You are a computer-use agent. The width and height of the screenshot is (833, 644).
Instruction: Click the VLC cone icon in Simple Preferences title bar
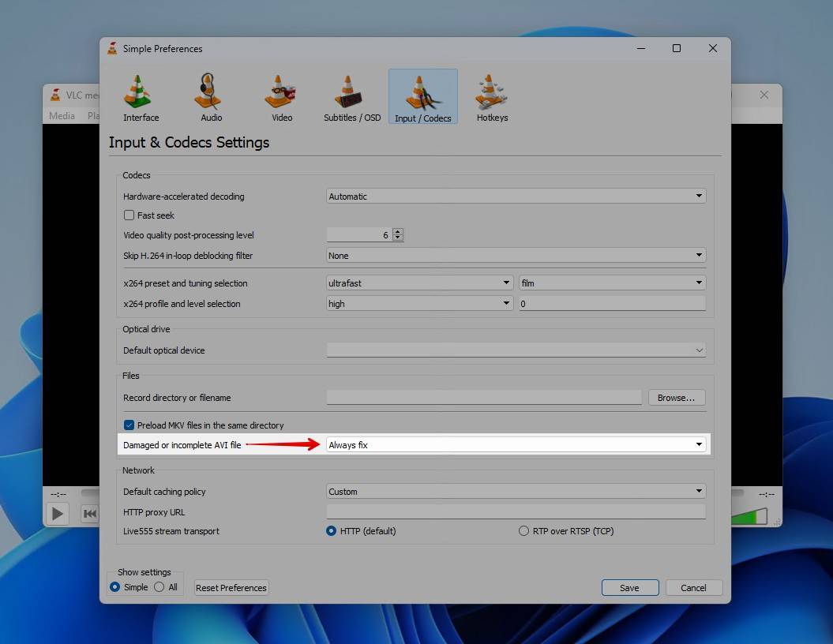click(x=112, y=48)
